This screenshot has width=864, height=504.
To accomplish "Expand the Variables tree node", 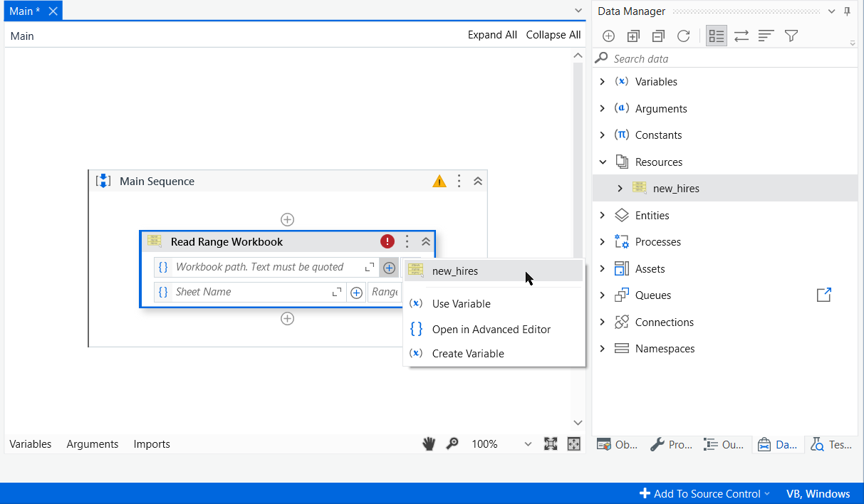I will tap(603, 82).
